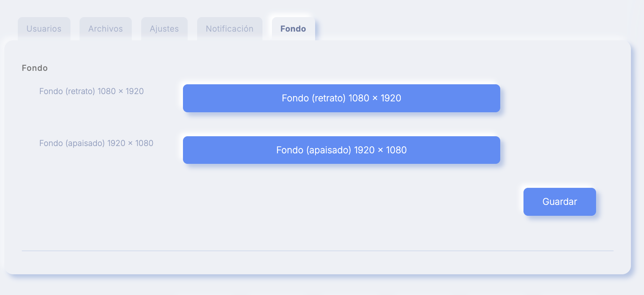Click the bold Fondo section heading
Image resolution: width=644 pixels, height=295 pixels.
[x=35, y=68]
